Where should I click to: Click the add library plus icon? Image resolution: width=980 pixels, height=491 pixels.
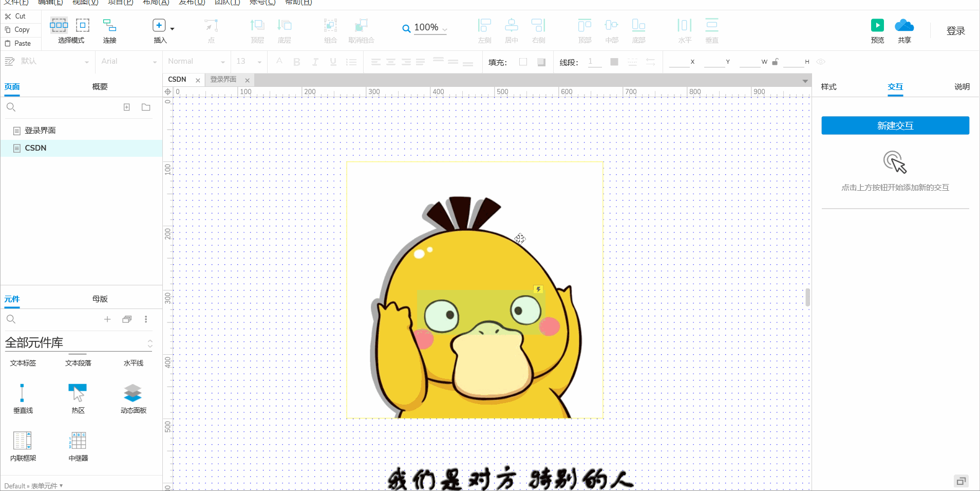tap(107, 319)
